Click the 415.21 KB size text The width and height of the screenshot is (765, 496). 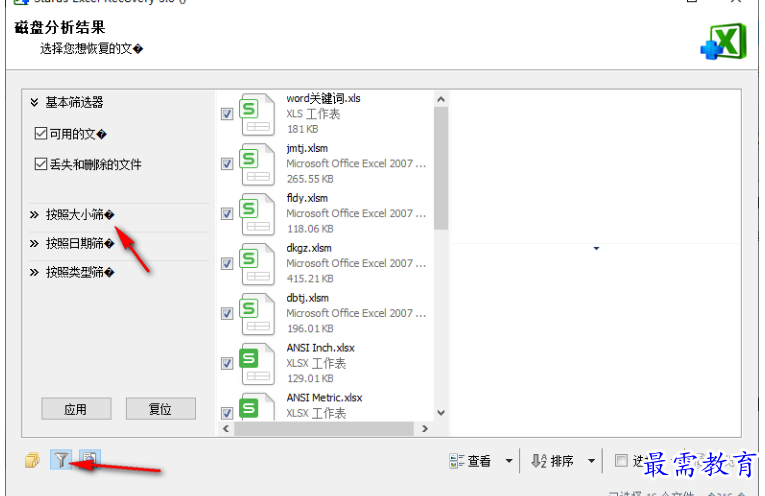click(x=310, y=278)
